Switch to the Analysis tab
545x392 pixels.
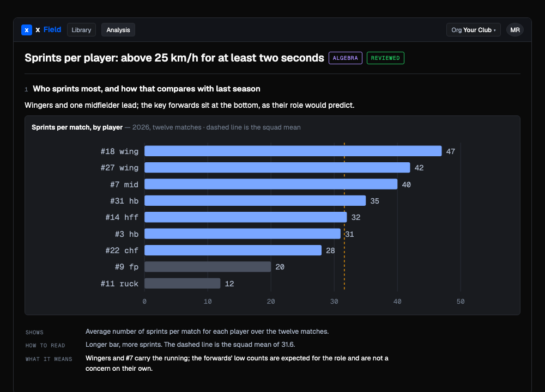118,30
